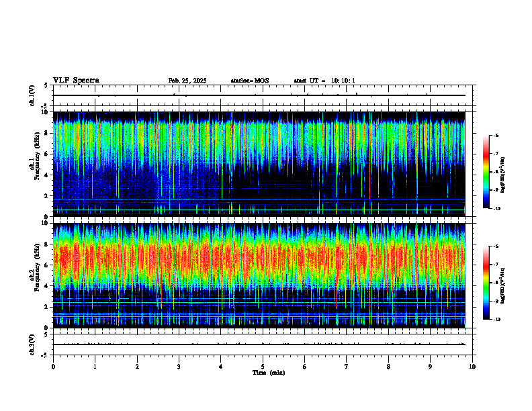The image size is (532, 411).
Task: Click tick label '5' on Time axis
Action: 263,367
